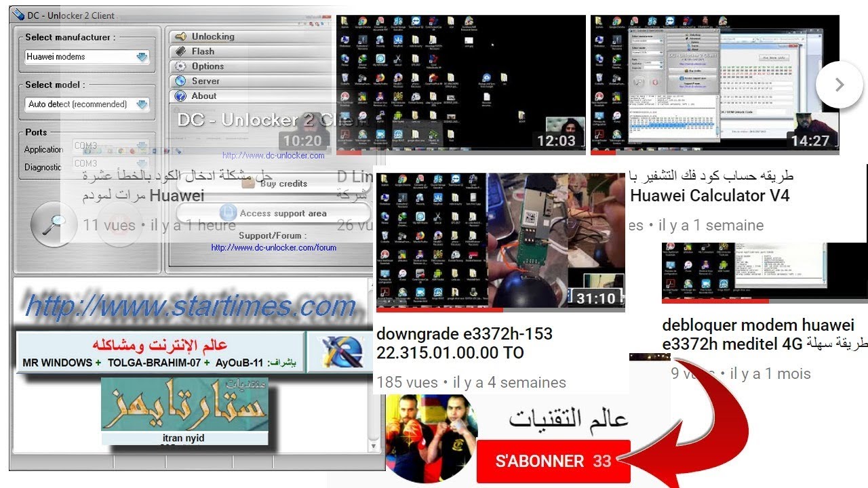Open the thumbnail above debloquer modem huawei title

coord(765,273)
